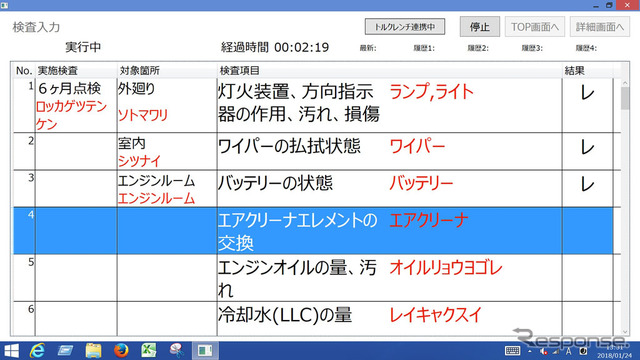Show hidden tray icons arrow
The image size is (640, 360).
(x=530, y=351)
